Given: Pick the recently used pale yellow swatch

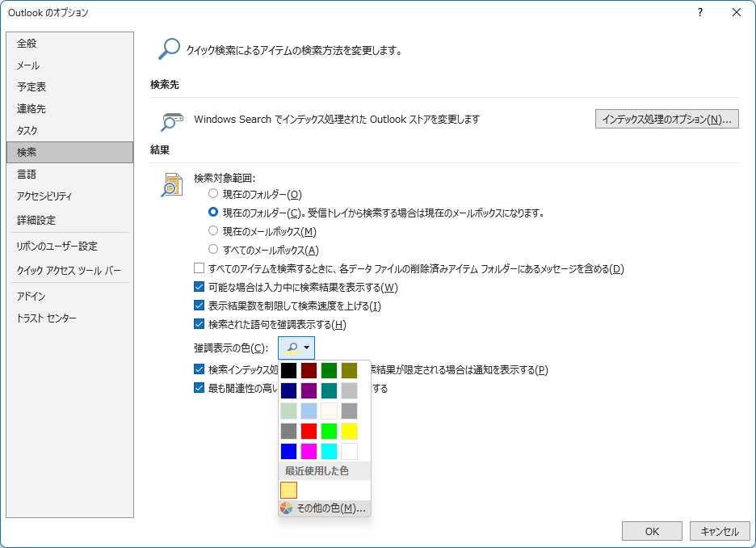Looking at the screenshot, I should 289,490.
